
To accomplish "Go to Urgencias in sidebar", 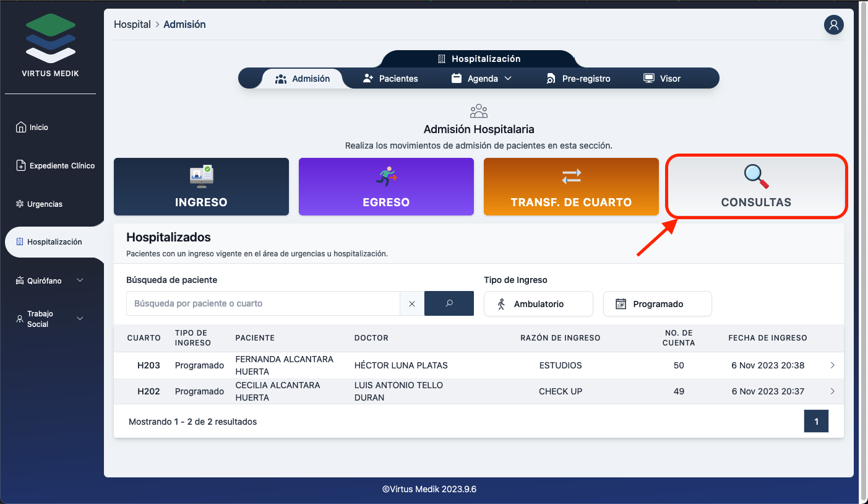I will [45, 204].
